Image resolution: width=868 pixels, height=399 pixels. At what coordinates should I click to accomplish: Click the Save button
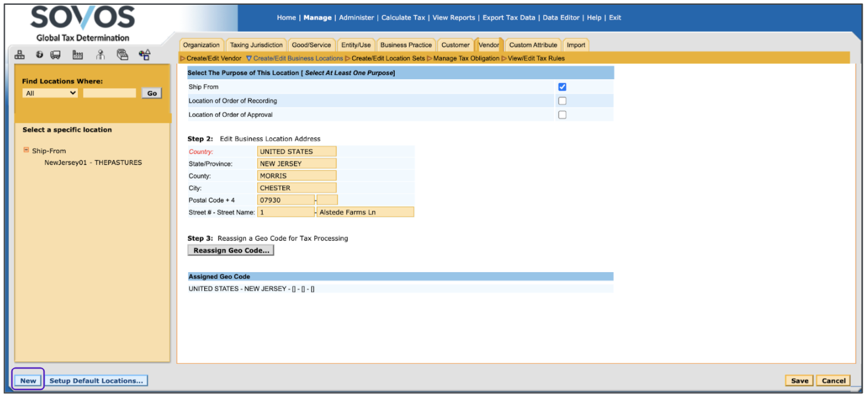(x=800, y=381)
